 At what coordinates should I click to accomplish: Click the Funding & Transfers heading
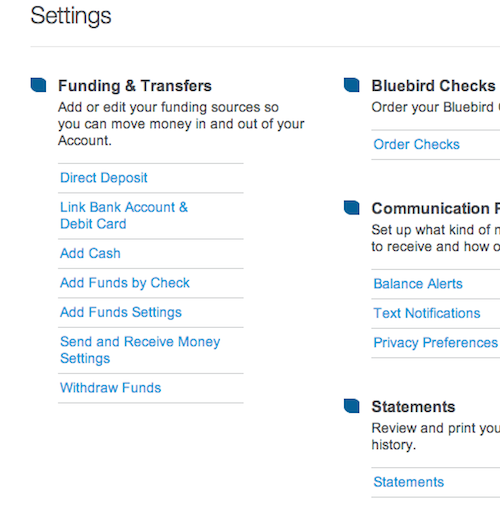point(135,86)
